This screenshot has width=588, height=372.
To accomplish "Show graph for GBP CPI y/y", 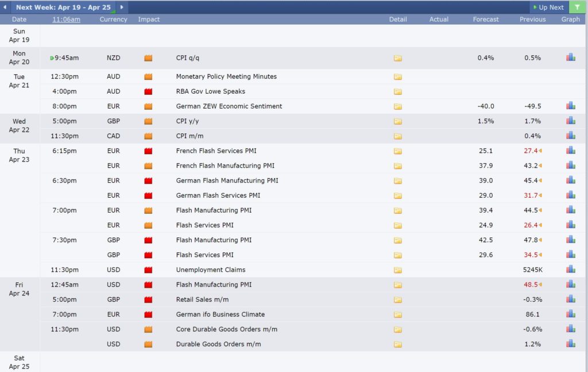I will tap(571, 120).
